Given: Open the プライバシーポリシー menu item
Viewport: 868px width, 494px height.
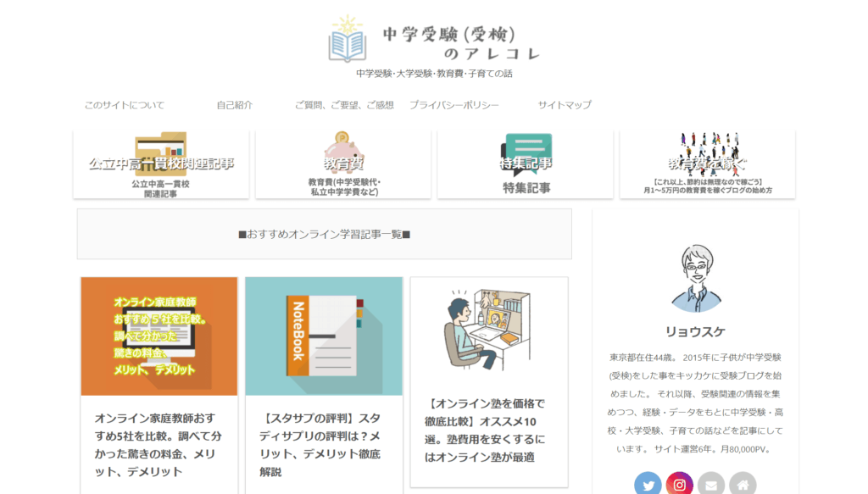Looking at the screenshot, I should tap(454, 104).
